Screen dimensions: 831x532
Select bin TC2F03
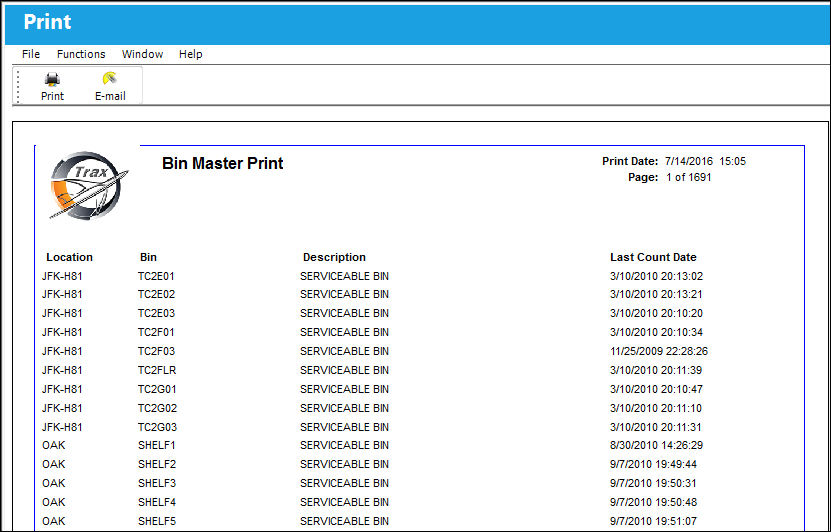pyautogui.click(x=156, y=351)
